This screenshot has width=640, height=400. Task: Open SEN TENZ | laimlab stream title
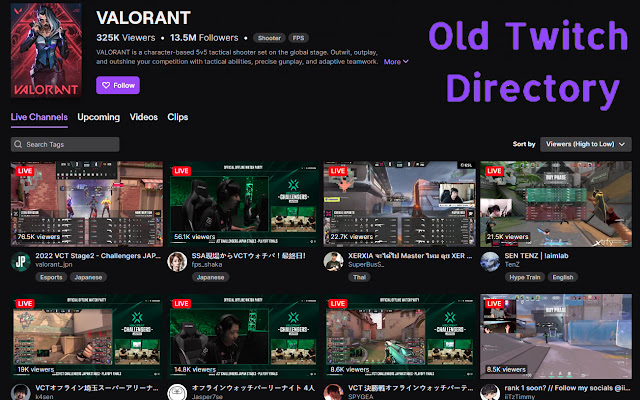[x=536, y=256]
